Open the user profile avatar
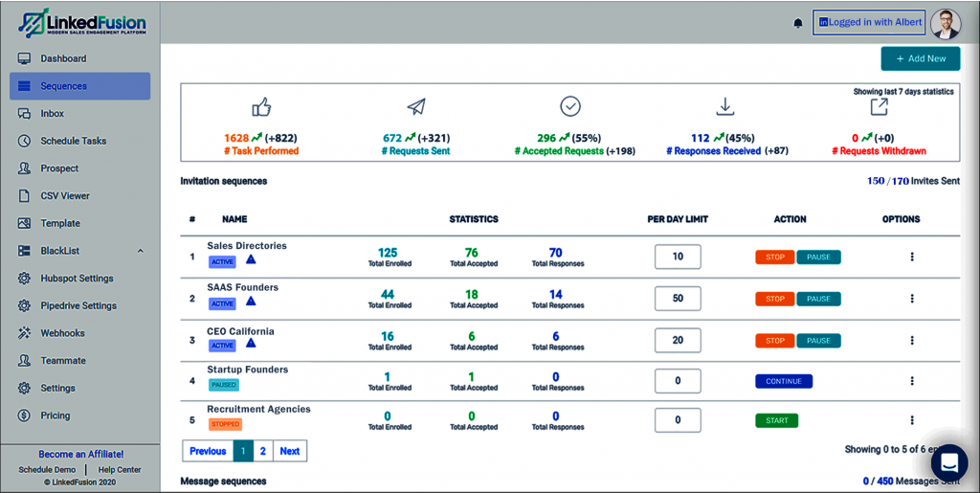Screen dimensions: 980x493 [x=945, y=23]
